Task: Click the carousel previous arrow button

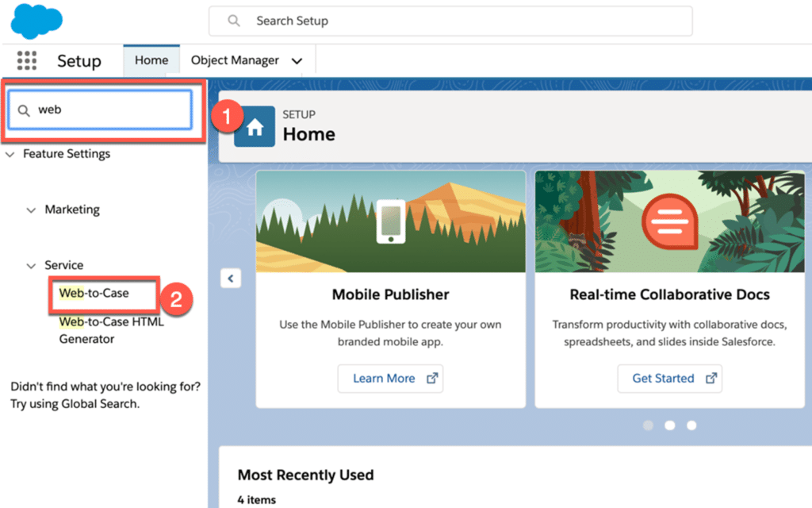Action: click(x=230, y=278)
